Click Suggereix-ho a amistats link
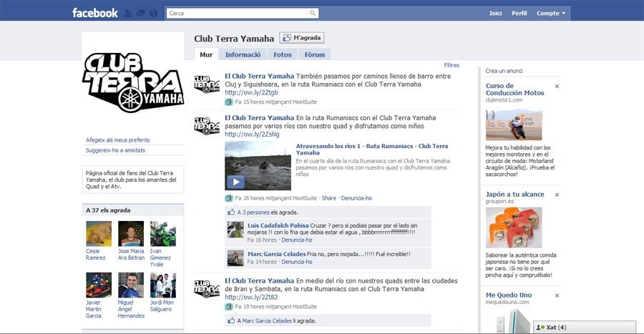Viewport: 644px width, 334px height. (x=115, y=150)
